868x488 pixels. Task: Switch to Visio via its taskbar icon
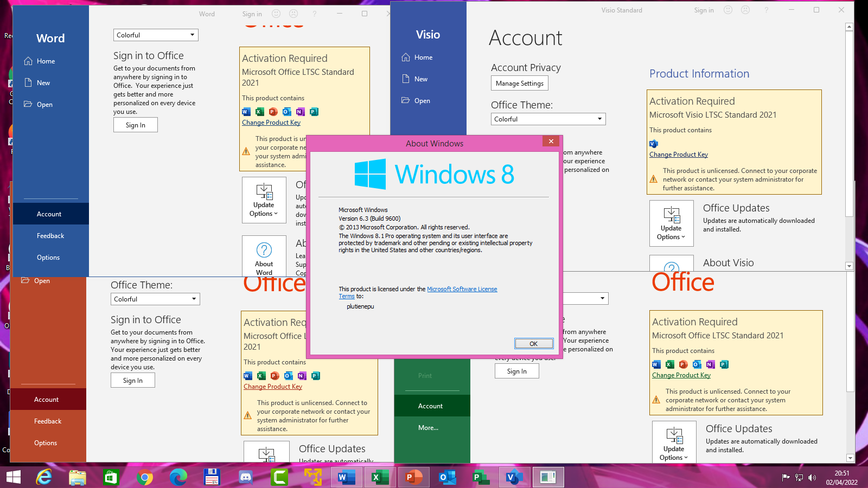pyautogui.click(x=513, y=477)
